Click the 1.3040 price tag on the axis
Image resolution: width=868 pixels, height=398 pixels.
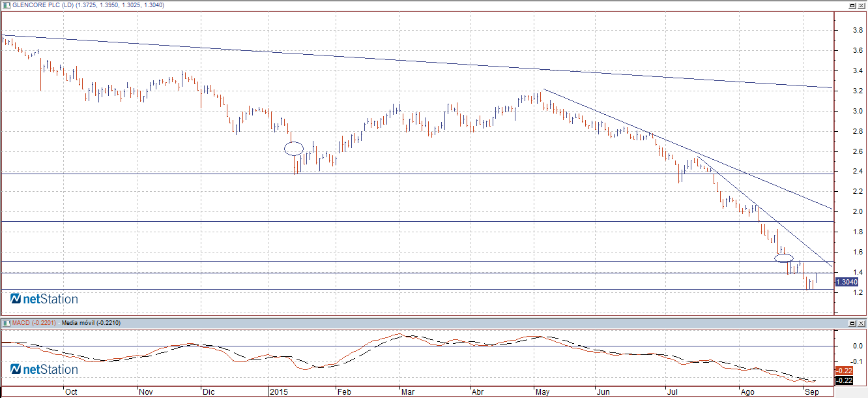point(846,282)
